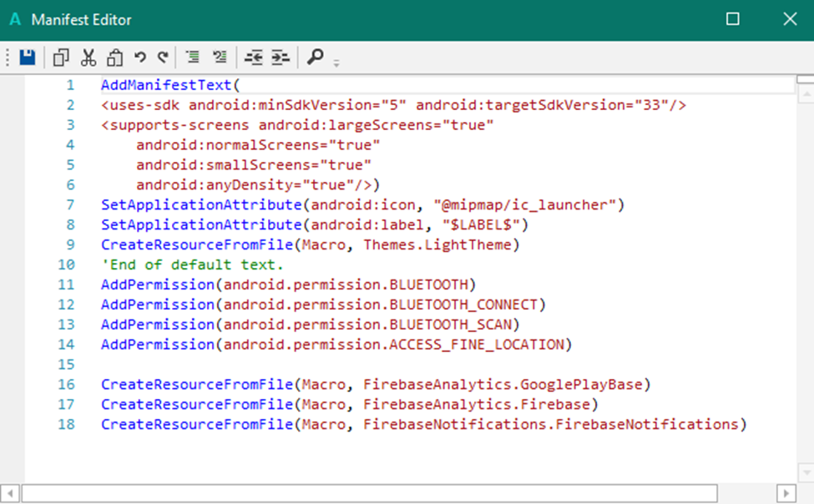Click the horizontal scrollbar left arrow

pyautogui.click(x=10, y=493)
